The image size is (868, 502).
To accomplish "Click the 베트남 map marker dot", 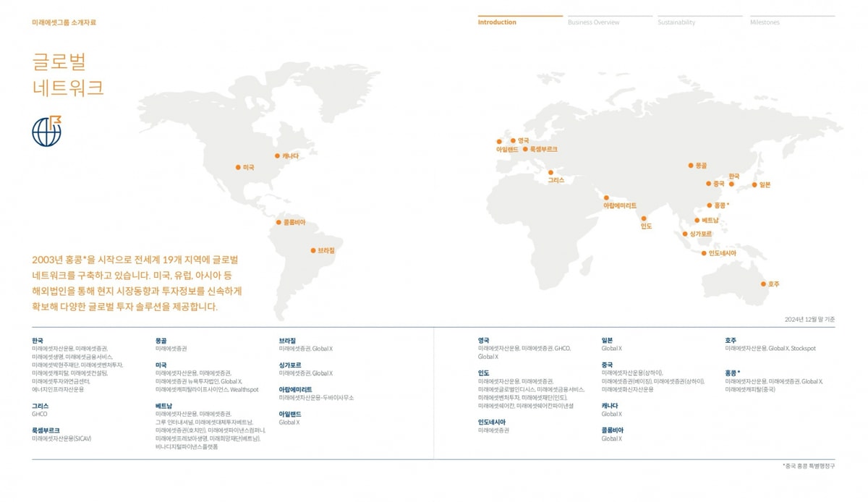I will (x=697, y=220).
